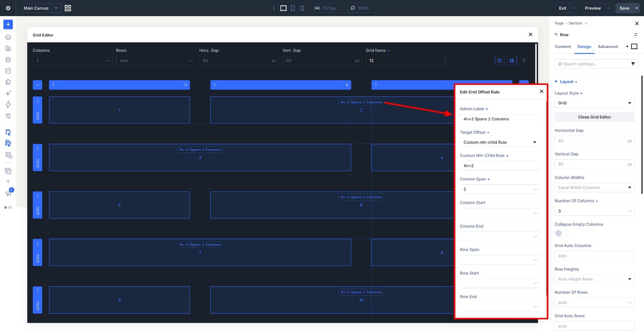
Task: Click the first row auto height handle
Action: point(37,110)
